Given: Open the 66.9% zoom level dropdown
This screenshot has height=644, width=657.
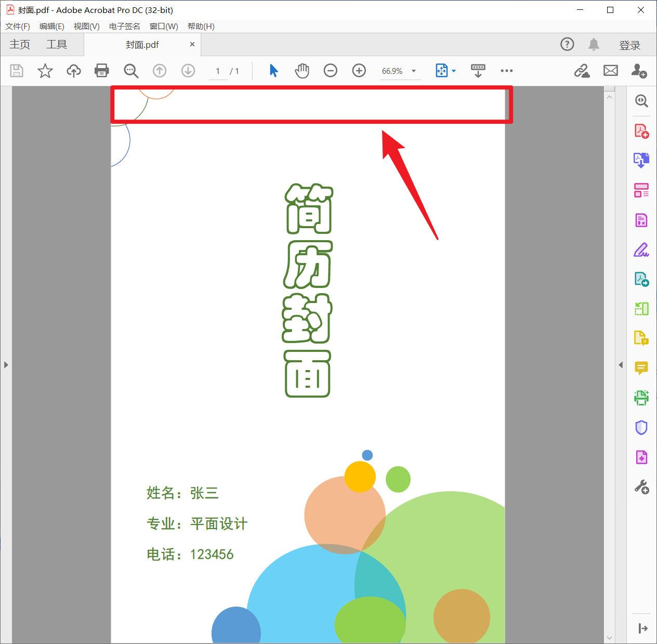Looking at the screenshot, I should pos(414,71).
